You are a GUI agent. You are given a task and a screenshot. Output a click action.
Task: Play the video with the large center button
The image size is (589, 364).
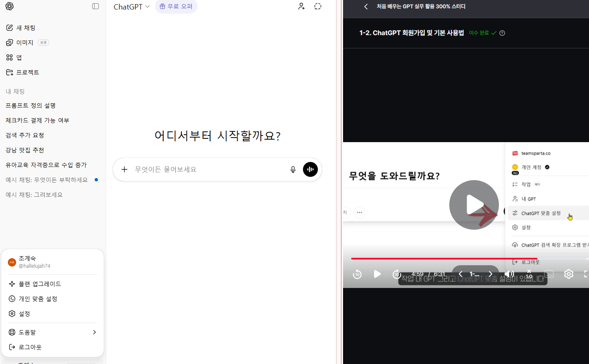474,205
